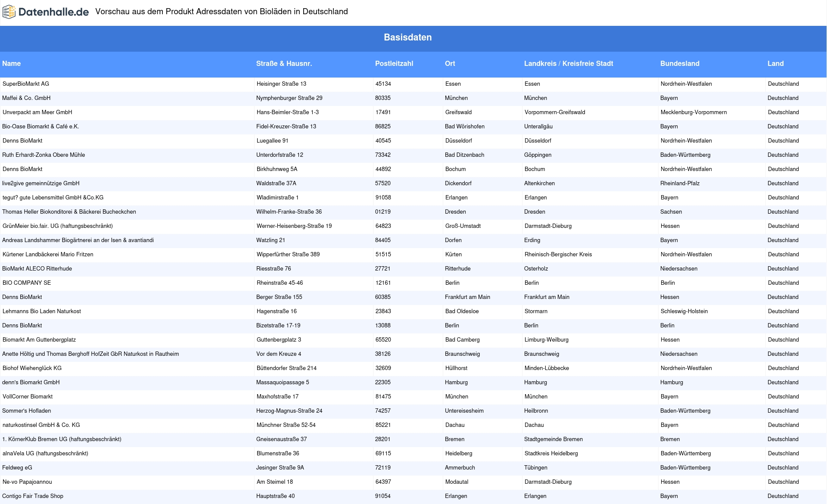Screen dimensions: 827x504
Task: Click the Ort cell Ammerbuch
Action: [460, 468]
